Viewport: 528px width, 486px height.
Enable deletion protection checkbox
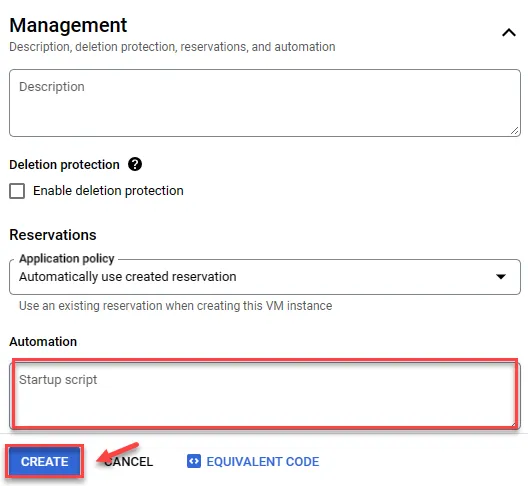17,191
